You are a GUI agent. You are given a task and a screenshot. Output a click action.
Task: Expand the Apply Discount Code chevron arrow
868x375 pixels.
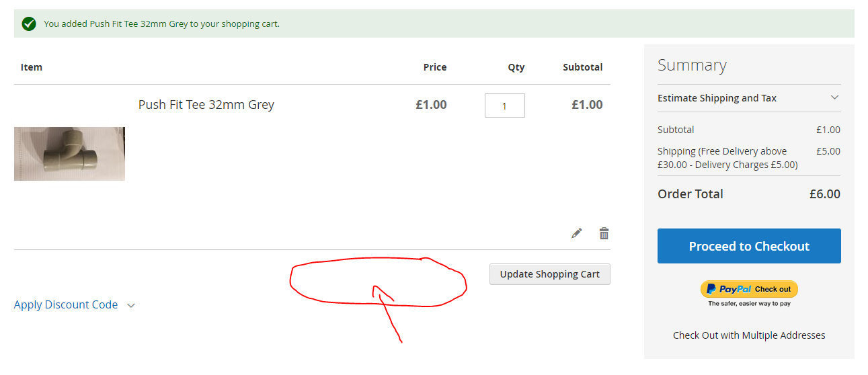pos(131,305)
